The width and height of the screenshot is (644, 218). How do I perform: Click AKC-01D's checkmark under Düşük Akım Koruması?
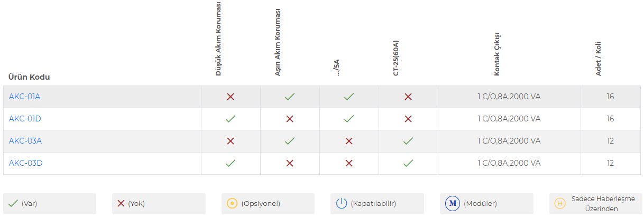231,119
